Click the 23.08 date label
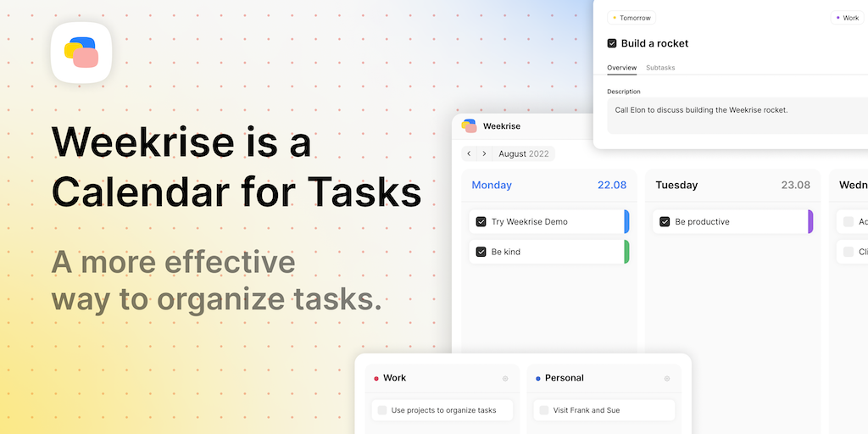 pyautogui.click(x=795, y=185)
